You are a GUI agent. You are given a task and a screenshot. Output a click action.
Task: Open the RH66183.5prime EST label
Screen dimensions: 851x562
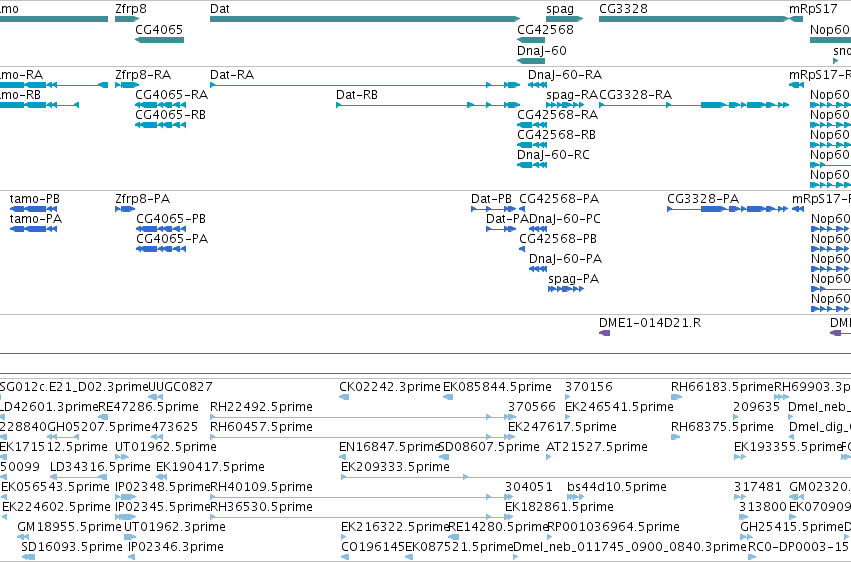722,387
